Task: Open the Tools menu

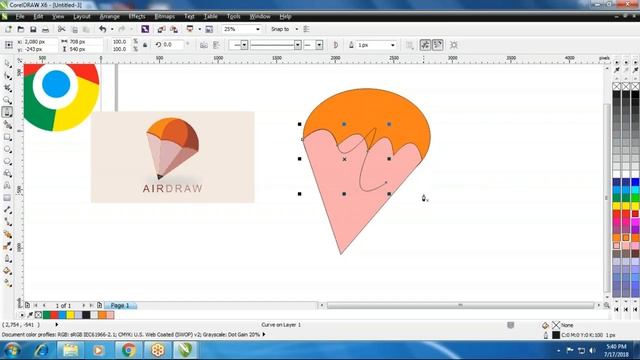Action: coord(233,16)
